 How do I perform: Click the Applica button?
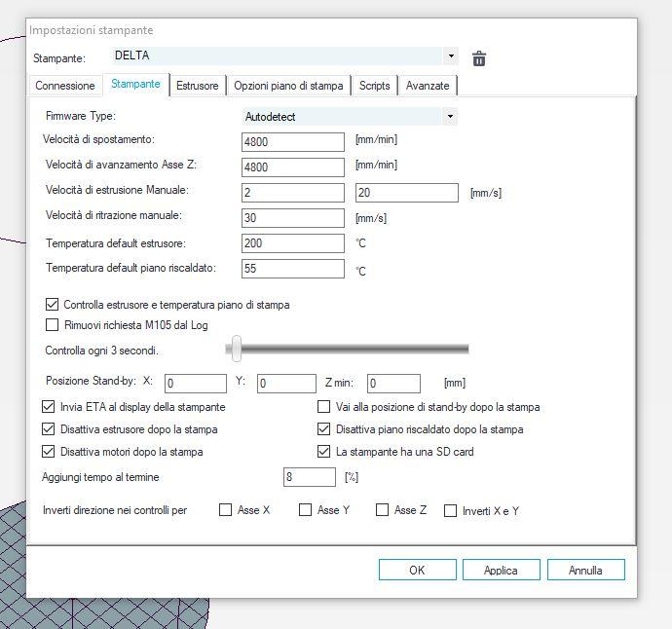click(x=501, y=570)
